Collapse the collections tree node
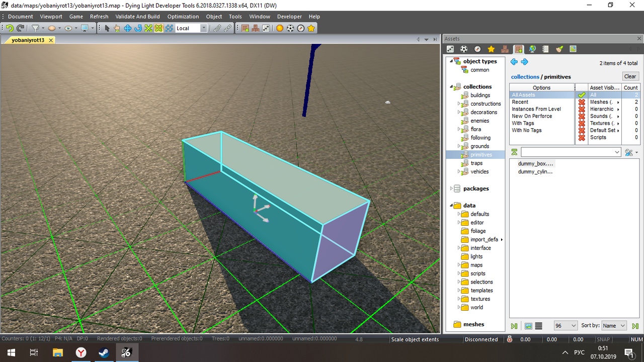Screen dimensions: 644x362 pyautogui.click(x=451, y=86)
